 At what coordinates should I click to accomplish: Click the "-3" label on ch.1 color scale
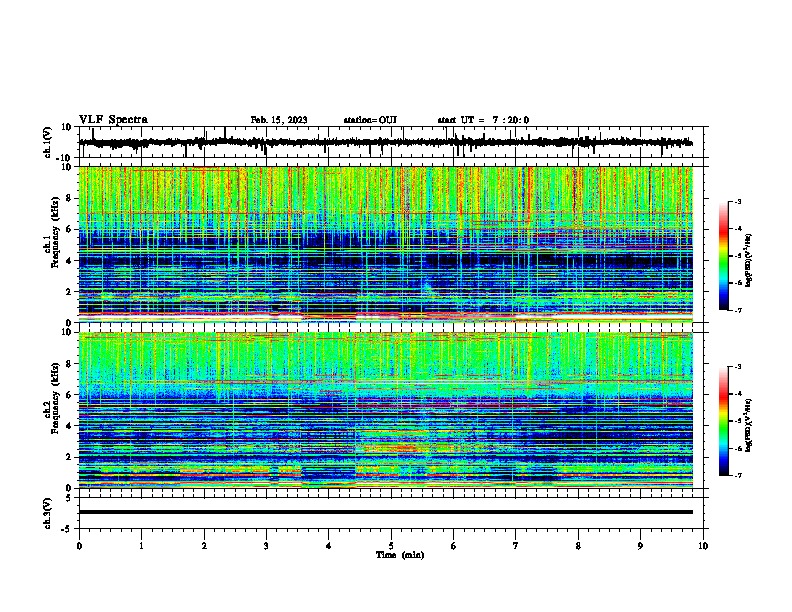coord(737,201)
